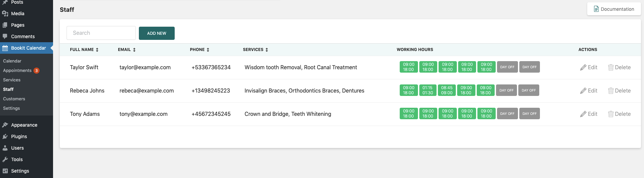Open Plugins via its plug icon

(x=5, y=136)
